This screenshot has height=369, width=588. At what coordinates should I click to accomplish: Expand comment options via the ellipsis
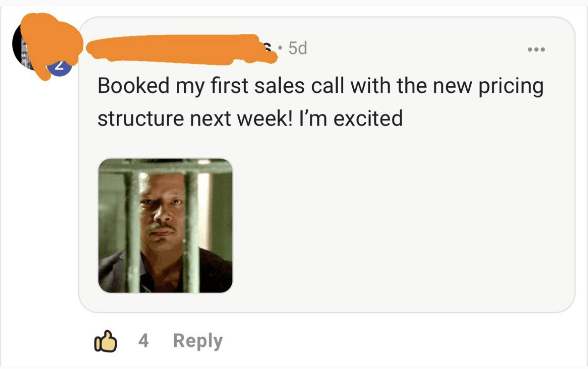point(536,49)
